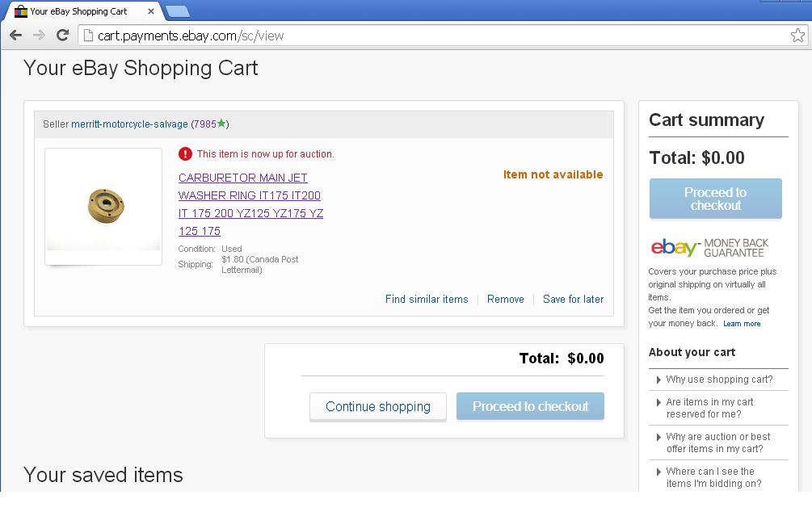The image size is (812, 516).
Task: Open a new browser tab
Action: [177, 11]
